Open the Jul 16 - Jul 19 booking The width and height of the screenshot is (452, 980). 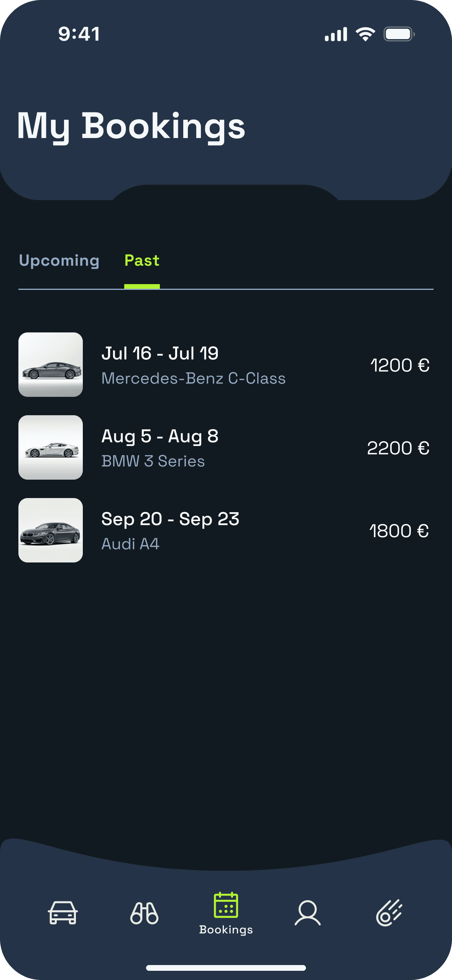pyautogui.click(x=160, y=354)
